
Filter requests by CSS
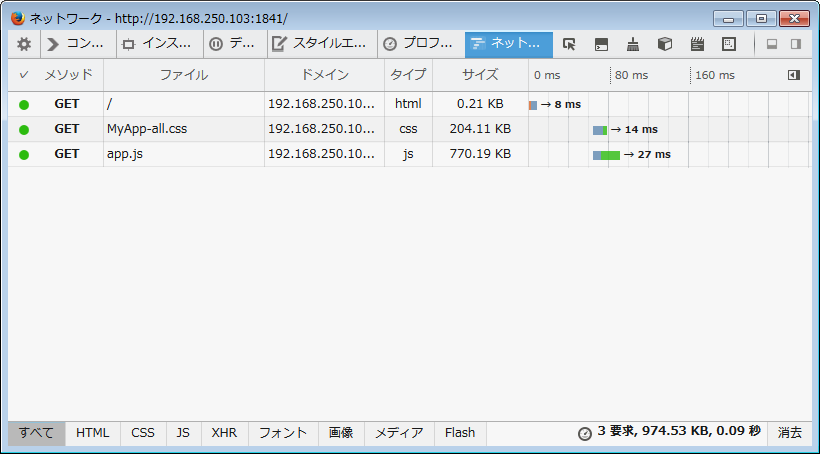(x=143, y=433)
